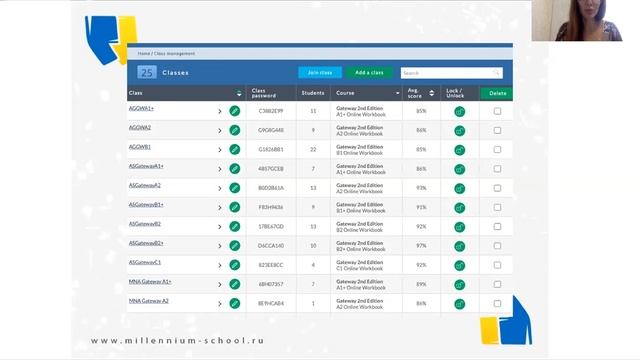
Task: Expand the ASGatewayA2 row chevron
Action: [220, 188]
